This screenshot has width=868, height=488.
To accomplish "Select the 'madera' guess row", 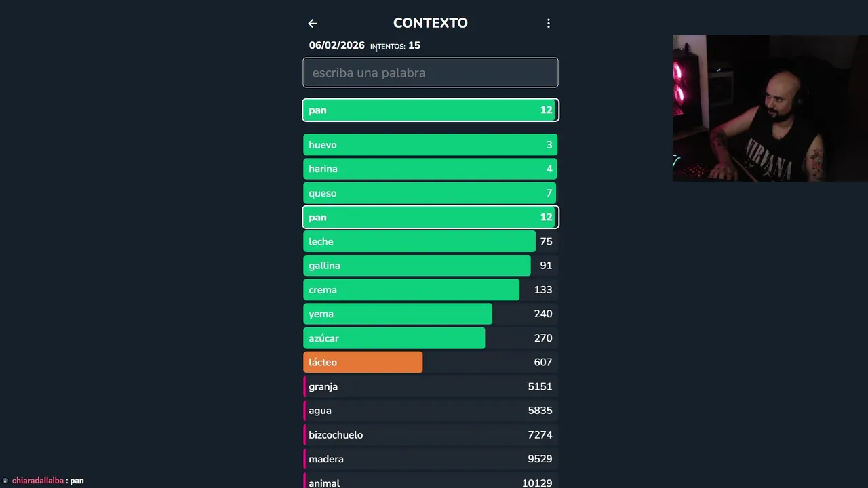I will 431,459.
